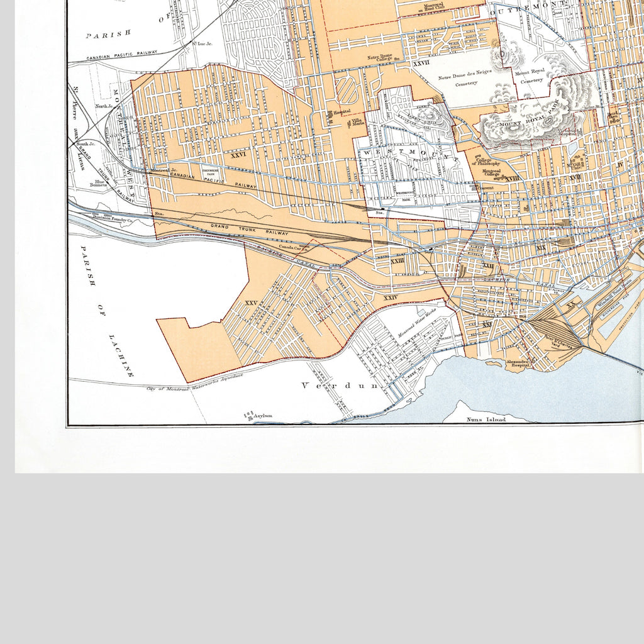Select the 'College of Philosophy' label

tap(486, 162)
